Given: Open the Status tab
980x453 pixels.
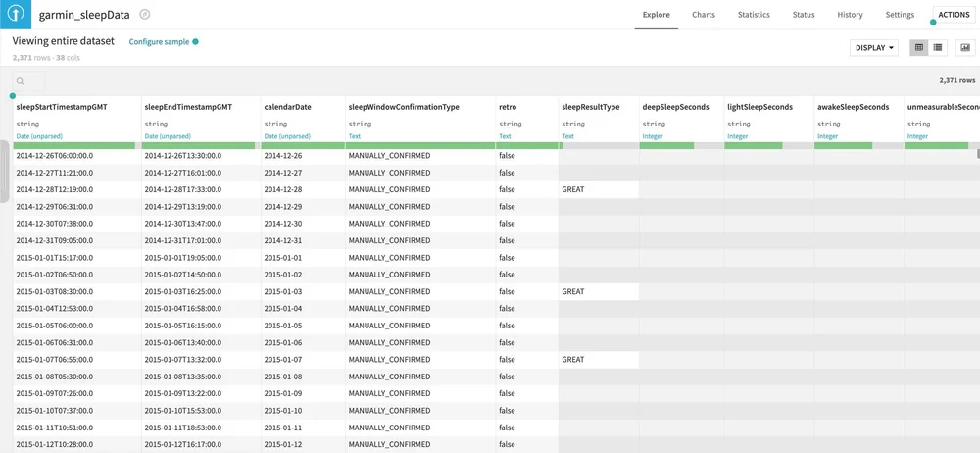Looking at the screenshot, I should click(x=804, y=15).
